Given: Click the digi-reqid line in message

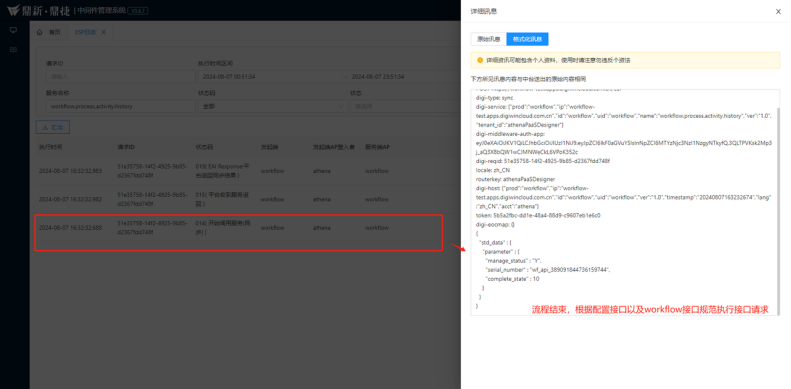Looking at the screenshot, I should (543, 160).
